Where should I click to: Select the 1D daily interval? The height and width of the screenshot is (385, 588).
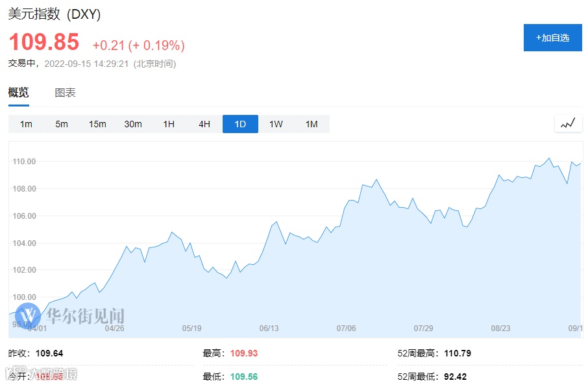pos(240,124)
